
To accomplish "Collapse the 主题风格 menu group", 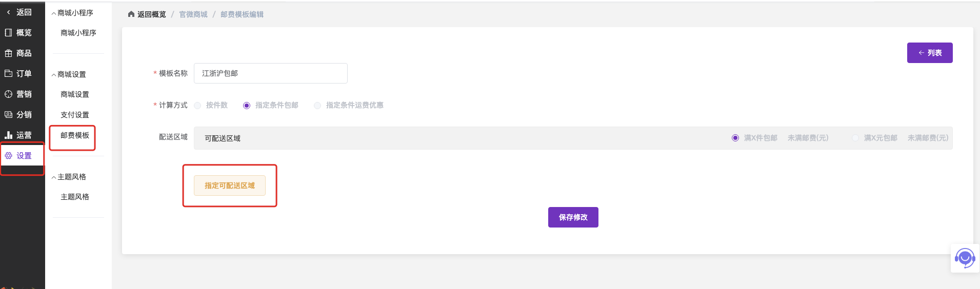I will pyautogui.click(x=54, y=177).
